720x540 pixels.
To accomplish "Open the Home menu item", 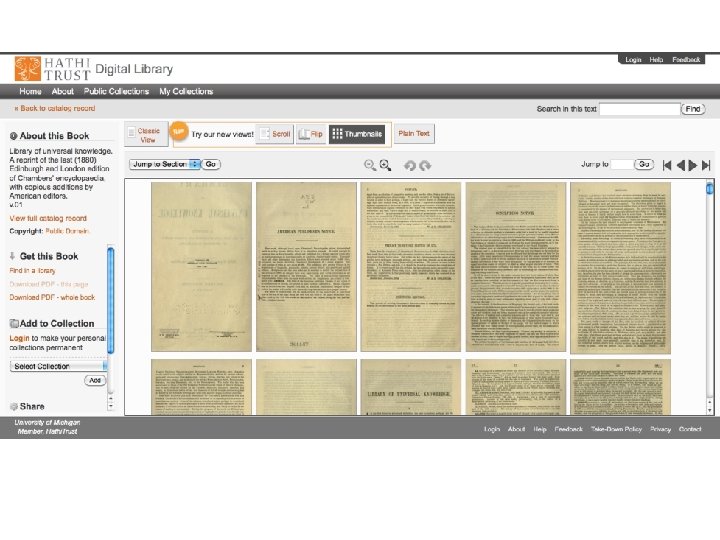I will pyautogui.click(x=30, y=91).
